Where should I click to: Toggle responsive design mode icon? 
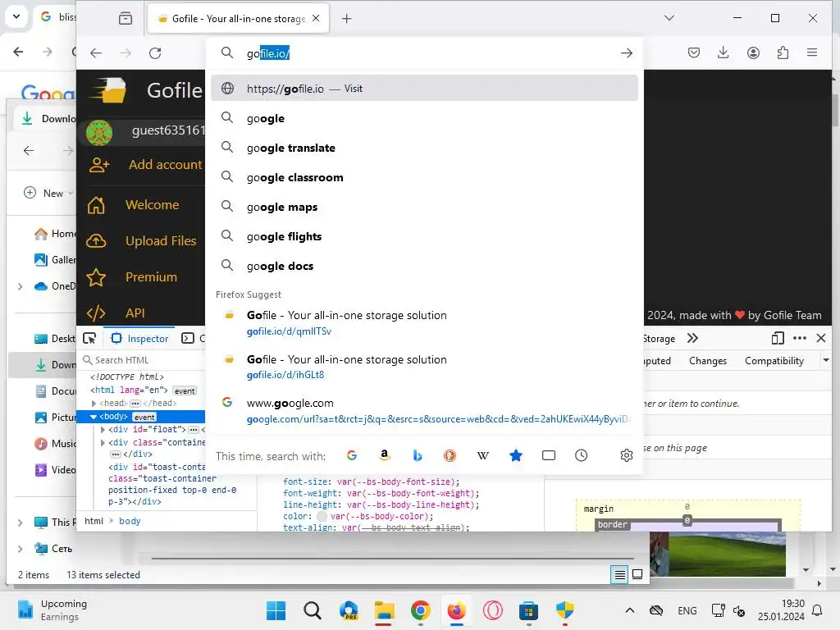[x=778, y=338]
